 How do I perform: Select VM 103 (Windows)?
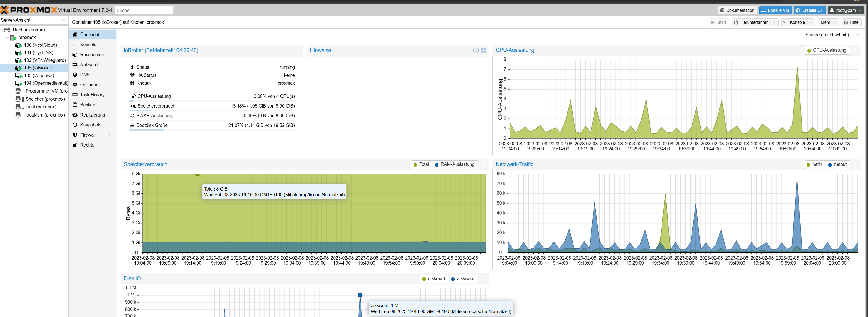pos(39,75)
